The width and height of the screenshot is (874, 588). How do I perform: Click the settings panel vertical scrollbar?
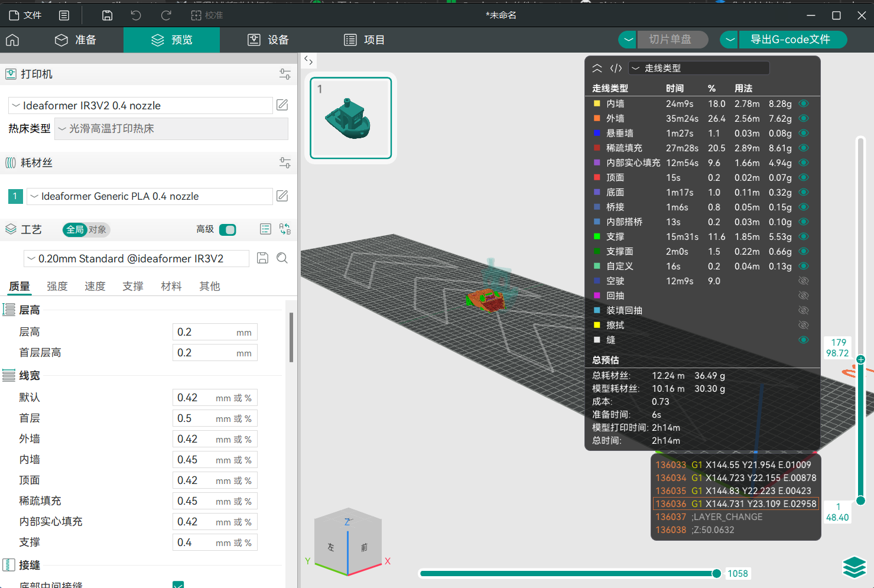[291, 337]
